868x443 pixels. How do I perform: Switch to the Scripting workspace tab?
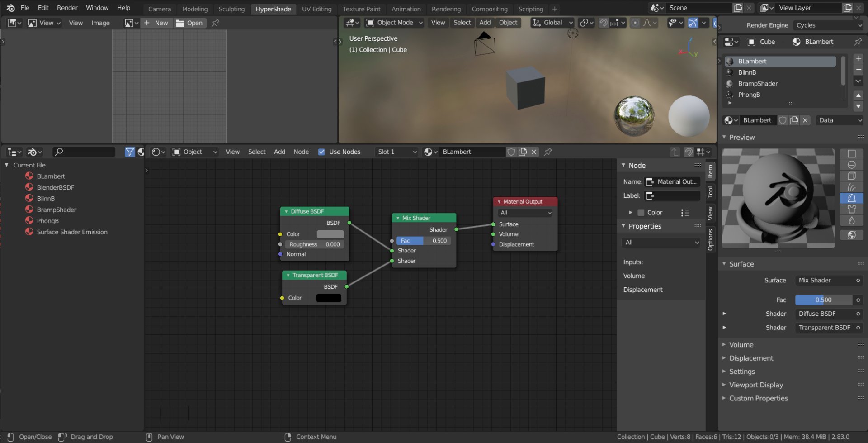(531, 9)
